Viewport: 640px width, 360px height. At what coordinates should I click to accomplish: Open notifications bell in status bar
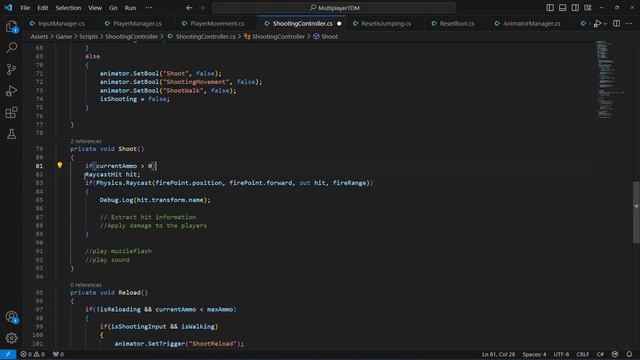(629, 354)
